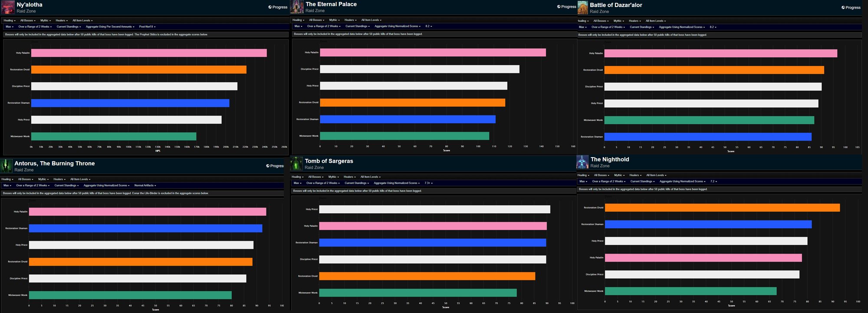Expand the Max dropdown in The Eternal Palace

pyautogui.click(x=298, y=26)
